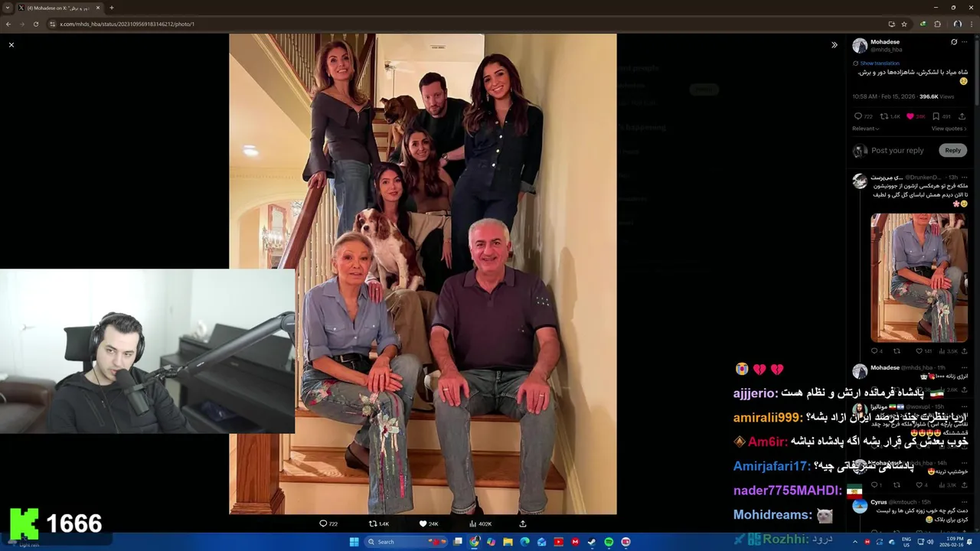This screenshot has height=551, width=980.
Task: Go forward in browser history
Action: point(22,24)
